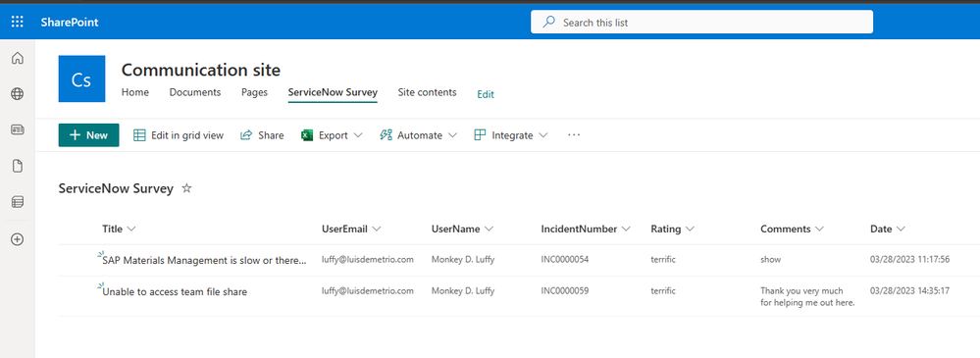Click the SharePoint brand link
Screen dimensions: 980x358
coord(70,23)
